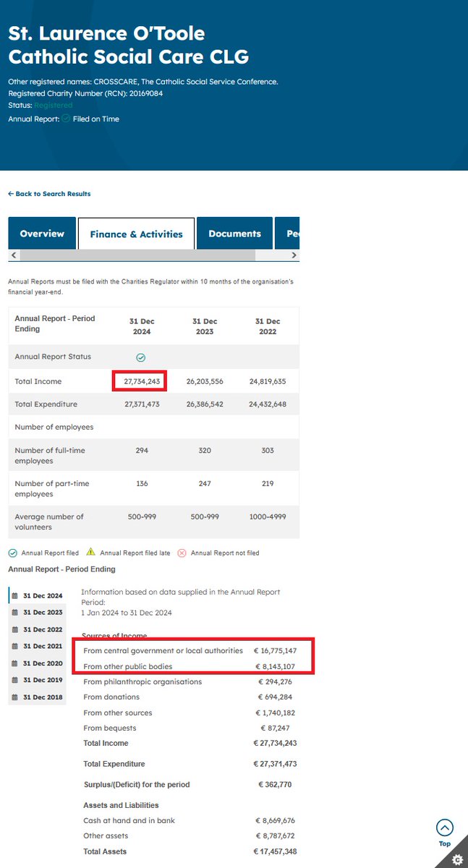
Task: Click the Top scroll-up arrow button
Action: [444, 828]
